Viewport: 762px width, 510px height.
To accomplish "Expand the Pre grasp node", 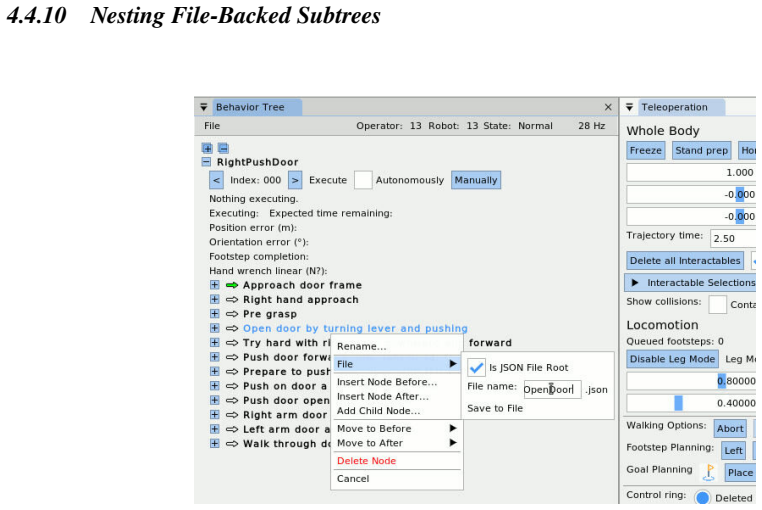I will tap(214, 314).
